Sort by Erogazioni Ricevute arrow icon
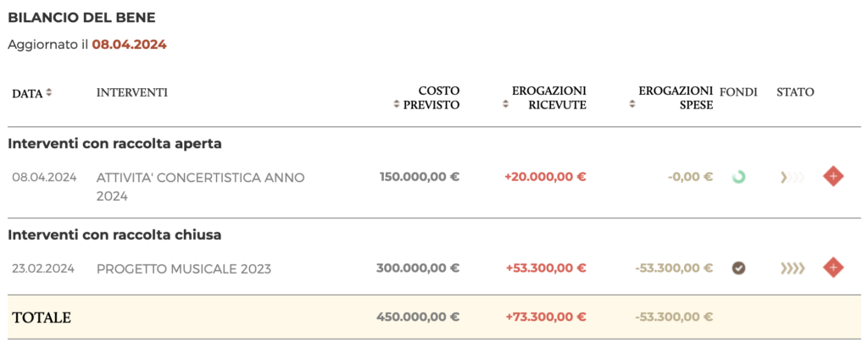868x342 pixels. 505,104
